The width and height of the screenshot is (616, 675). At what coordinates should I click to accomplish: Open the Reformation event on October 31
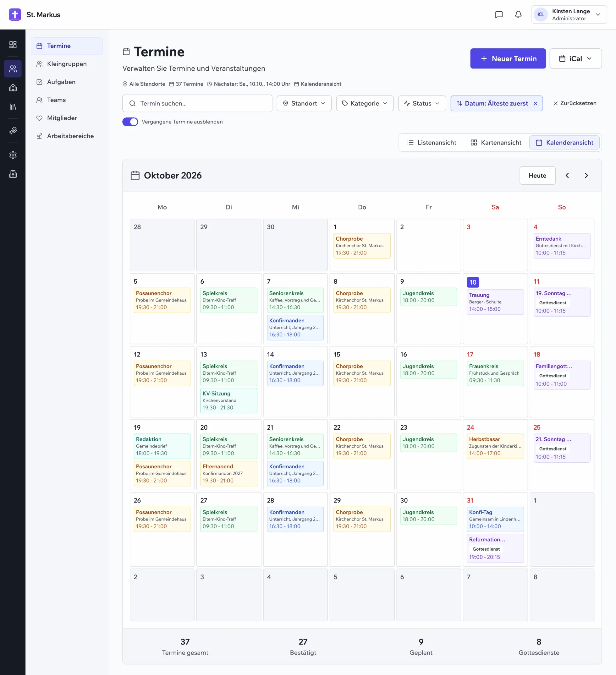pos(495,548)
